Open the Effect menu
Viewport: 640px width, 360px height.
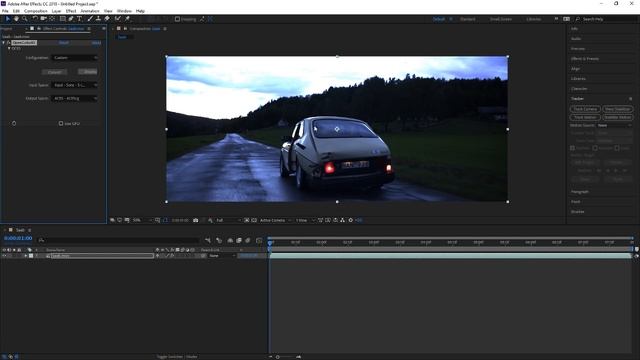pos(71,11)
